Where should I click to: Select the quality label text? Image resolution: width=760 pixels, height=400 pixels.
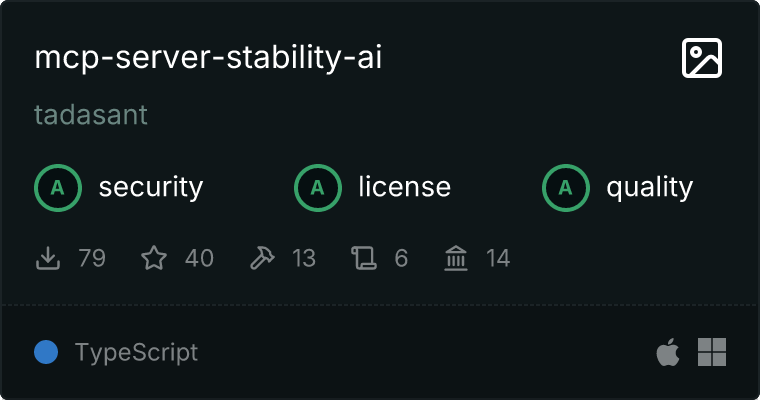coord(649,187)
